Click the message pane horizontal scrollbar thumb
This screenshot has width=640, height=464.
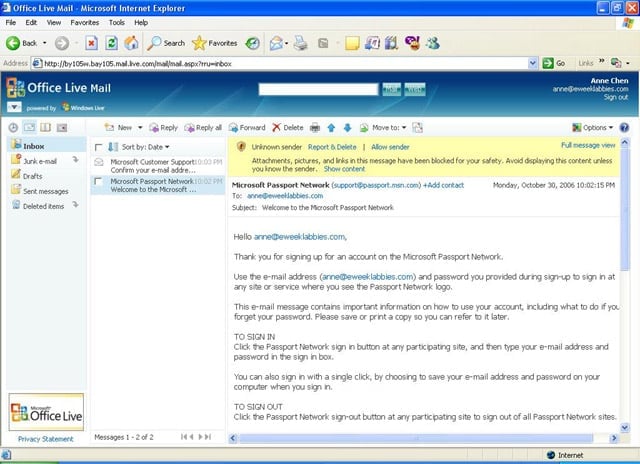(x=416, y=438)
